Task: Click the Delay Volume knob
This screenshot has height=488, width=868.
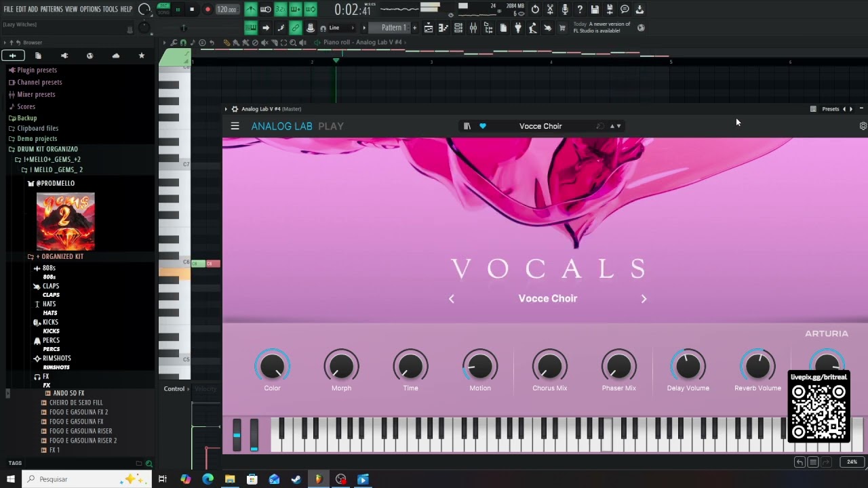Action: tap(688, 367)
